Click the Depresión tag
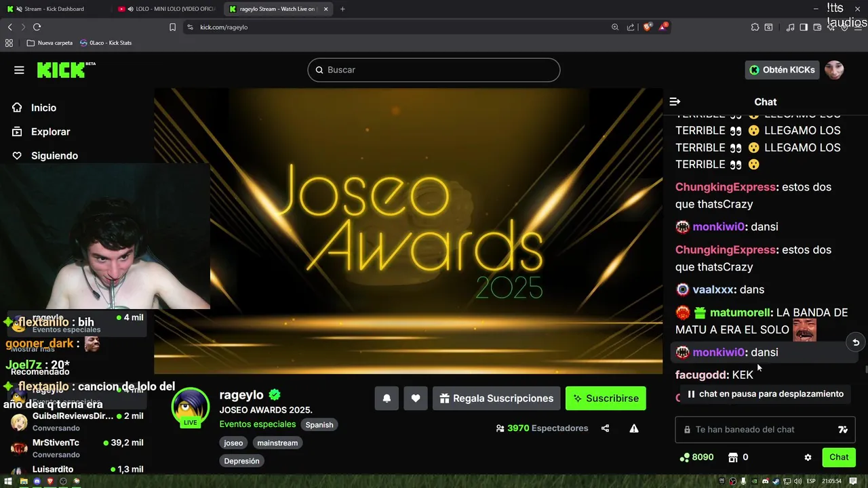 point(241,461)
